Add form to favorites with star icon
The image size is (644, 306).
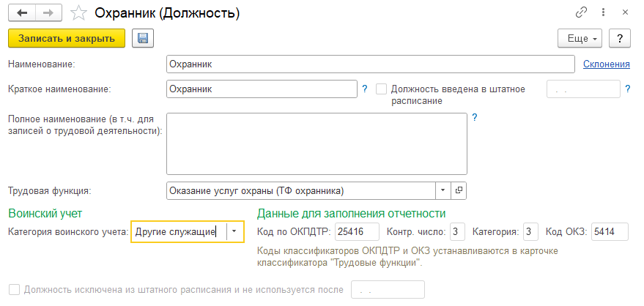tap(78, 13)
